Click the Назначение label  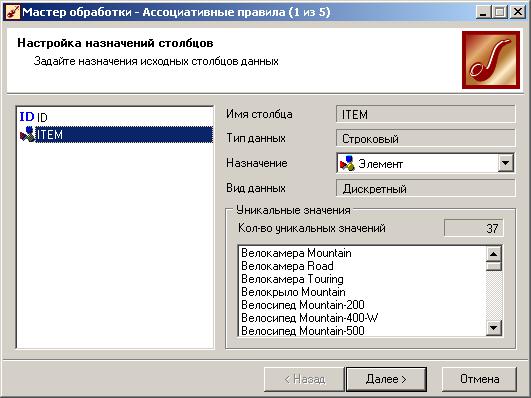coord(257,163)
